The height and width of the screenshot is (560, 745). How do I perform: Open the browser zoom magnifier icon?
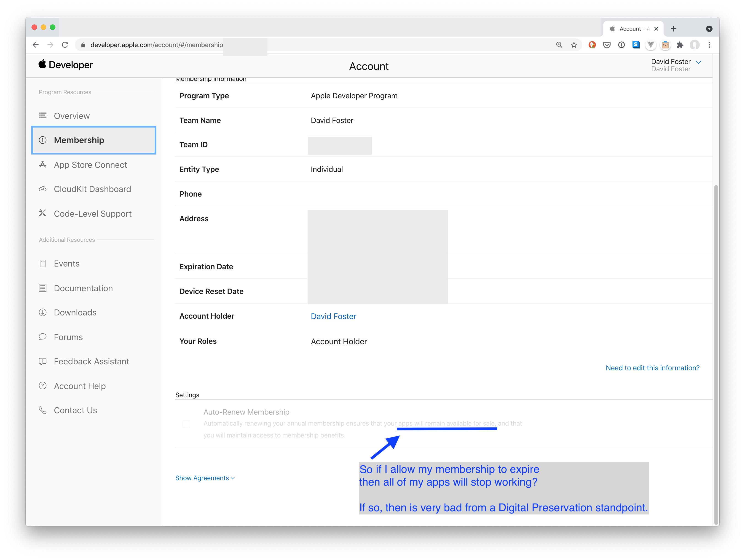(x=559, y=45)
